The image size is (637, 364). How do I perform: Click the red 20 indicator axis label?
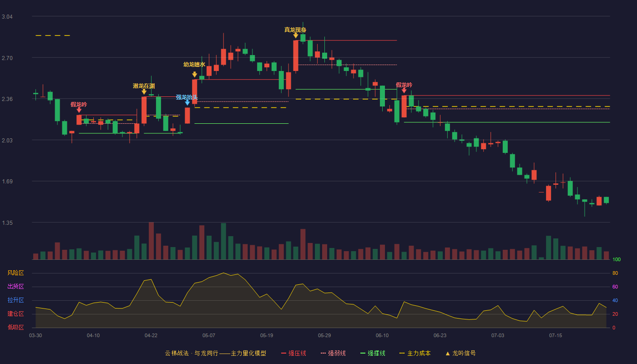[x=615, y=314]
